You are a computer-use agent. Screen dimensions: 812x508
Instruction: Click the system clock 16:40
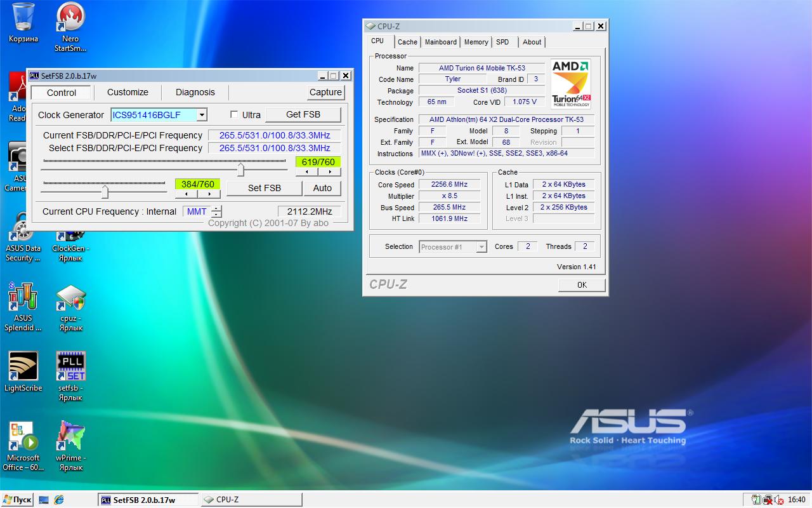[x=796, y=500]
